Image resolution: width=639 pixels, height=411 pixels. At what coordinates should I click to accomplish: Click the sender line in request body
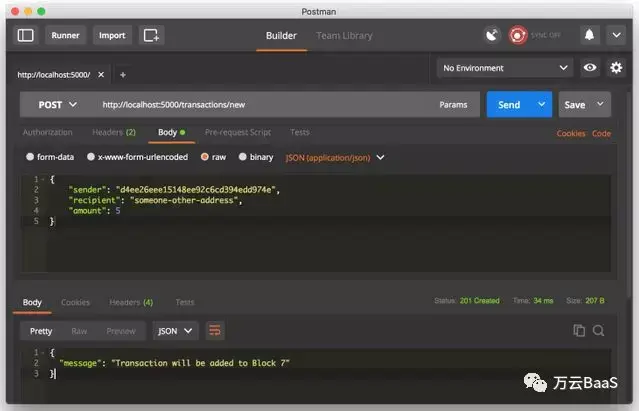(x=174, y=190)
